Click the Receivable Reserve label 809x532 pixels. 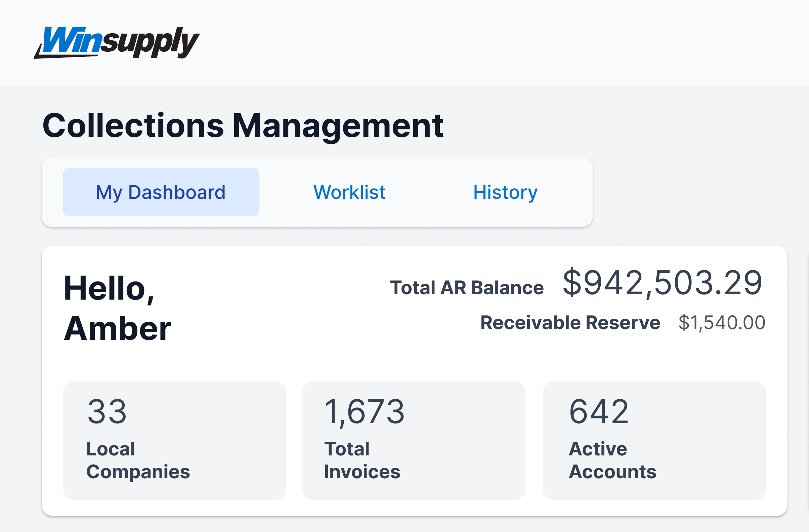(570, 322)
